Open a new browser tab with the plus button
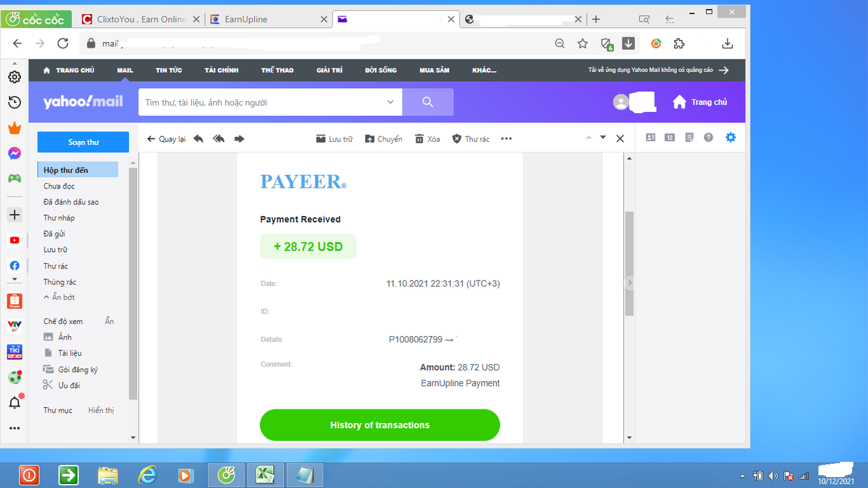The width and height of the screenshot is (868, 488). coord(596,20)
